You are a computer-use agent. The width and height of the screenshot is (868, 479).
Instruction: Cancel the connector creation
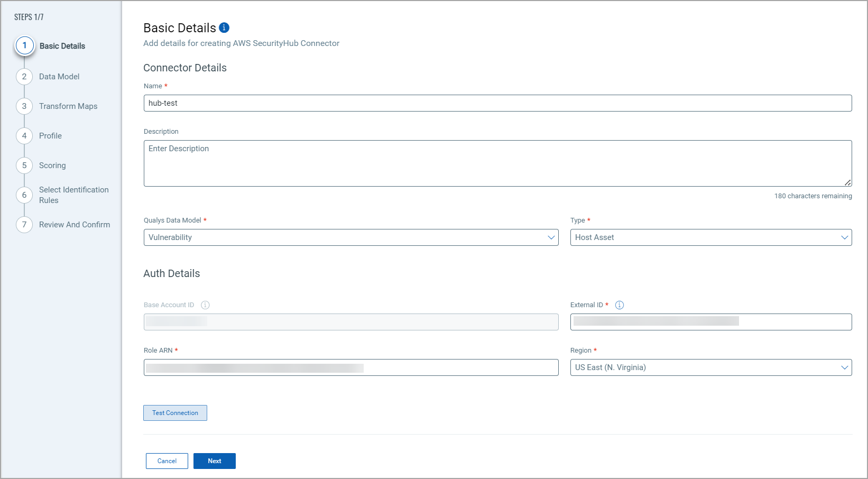pos(167,461)
